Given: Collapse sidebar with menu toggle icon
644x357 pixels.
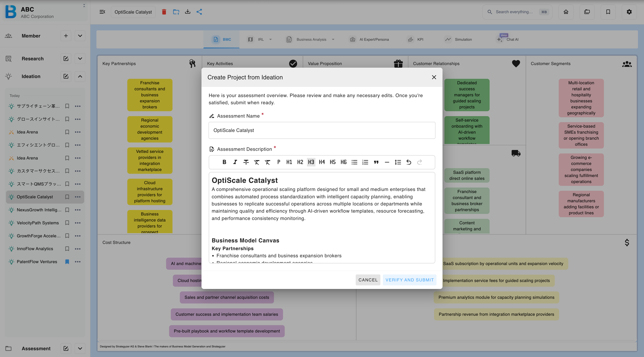Looking at the screenshot, I should tap(102, 12).
